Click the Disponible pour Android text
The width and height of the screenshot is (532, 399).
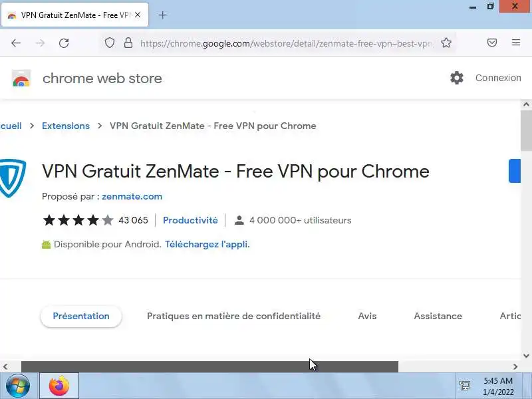point(108,244)
